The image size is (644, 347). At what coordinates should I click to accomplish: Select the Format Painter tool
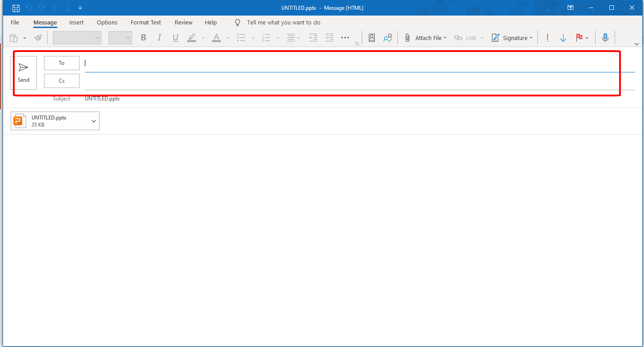pos(38,37)
